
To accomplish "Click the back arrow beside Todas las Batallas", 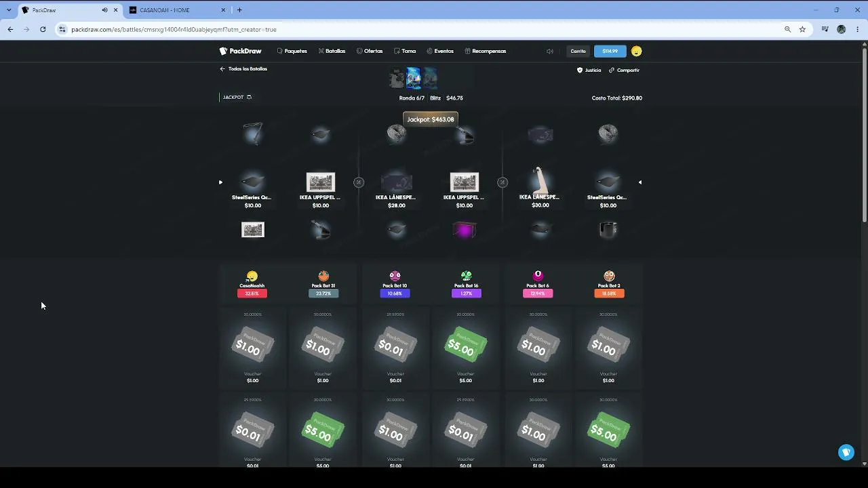I will 222,69.
